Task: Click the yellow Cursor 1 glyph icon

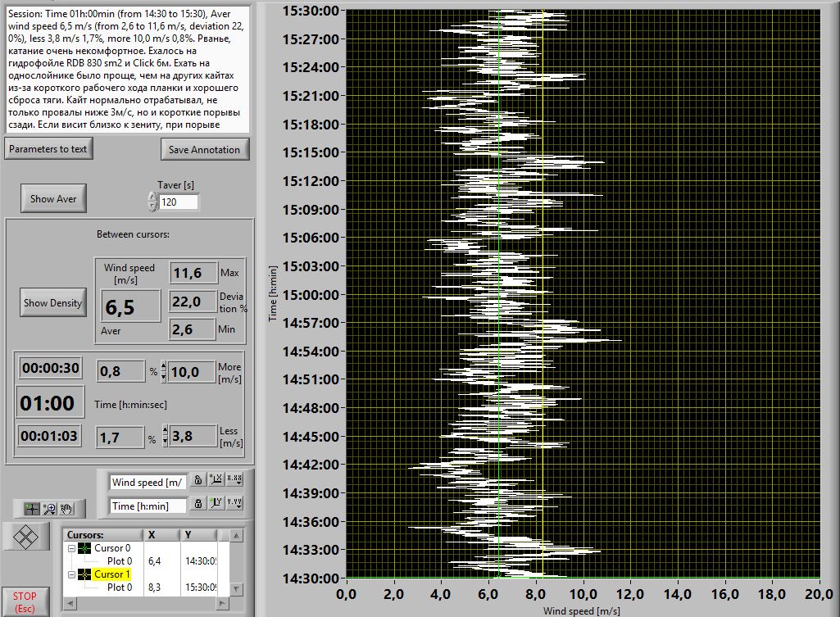Action: click(84, 574)
